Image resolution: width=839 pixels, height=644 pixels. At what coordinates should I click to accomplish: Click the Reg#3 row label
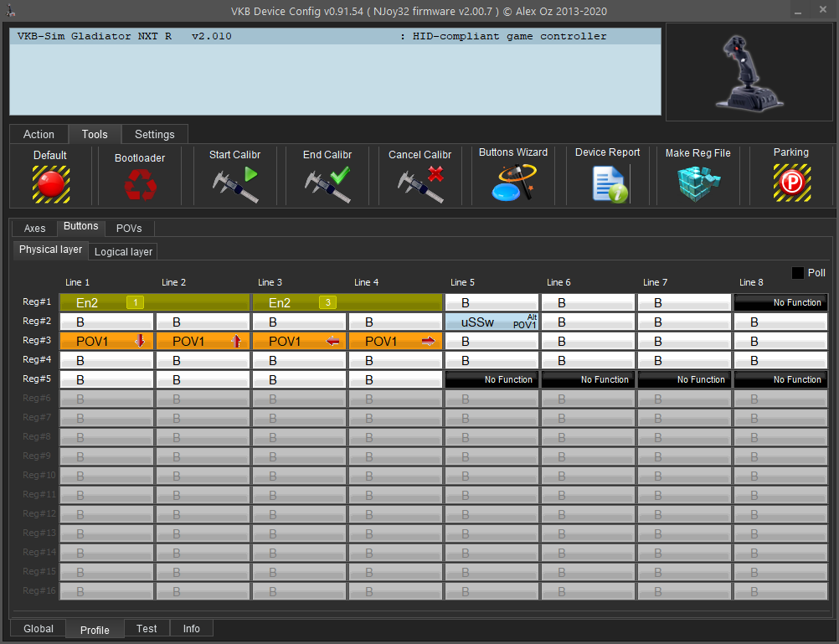click(37, 340)
